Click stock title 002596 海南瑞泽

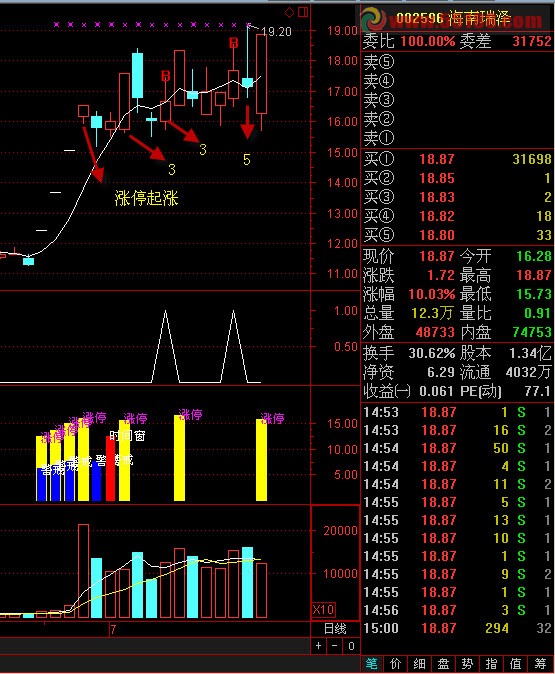(x=453, y=18)
